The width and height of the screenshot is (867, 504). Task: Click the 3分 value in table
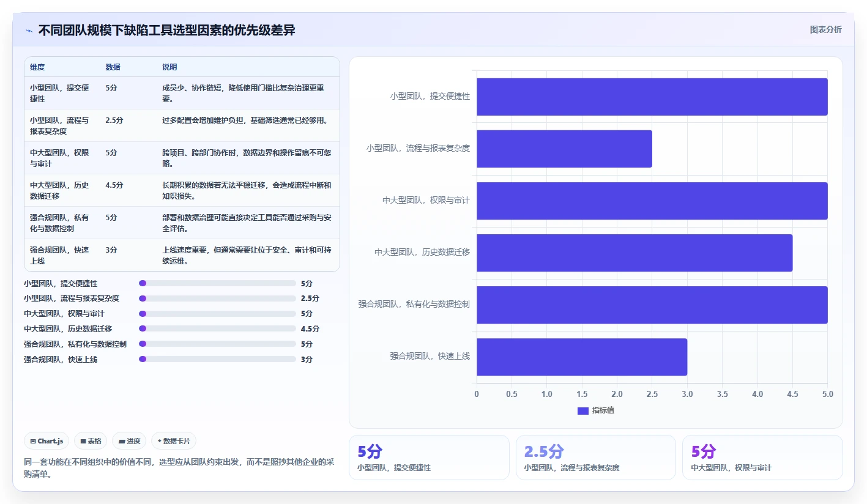(111, 250)
